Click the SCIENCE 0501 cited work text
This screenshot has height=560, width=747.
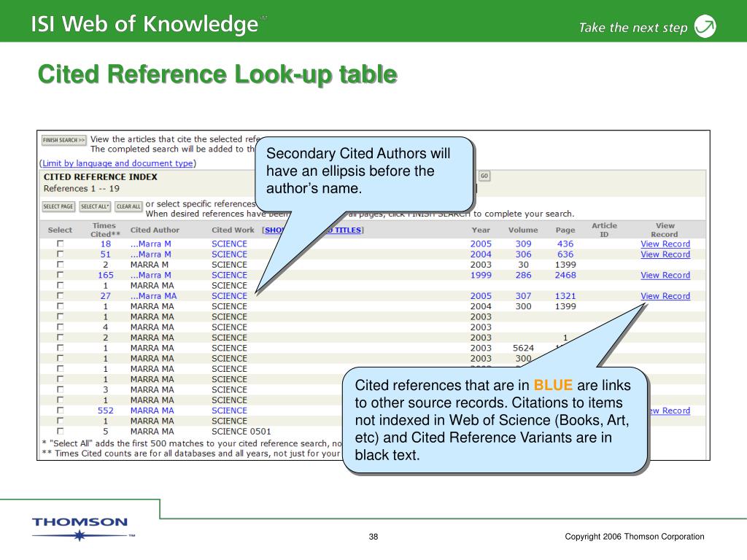pos(241,432)
